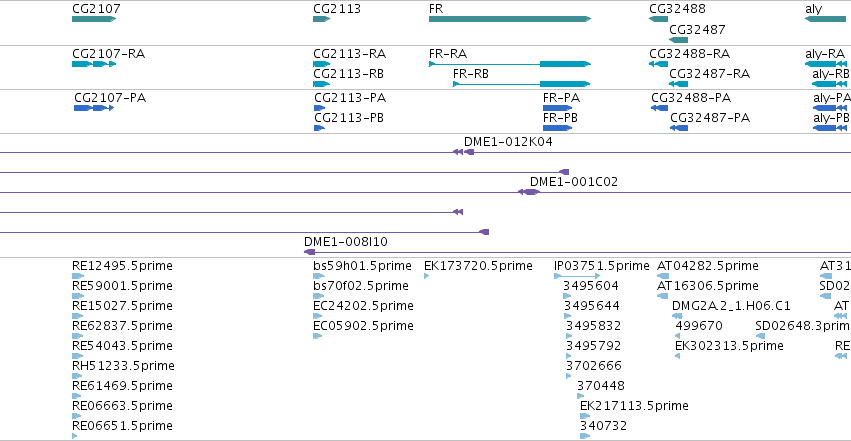
Task: Select transcript CG2107-RA glyph
Action: (x=94, y=64)
